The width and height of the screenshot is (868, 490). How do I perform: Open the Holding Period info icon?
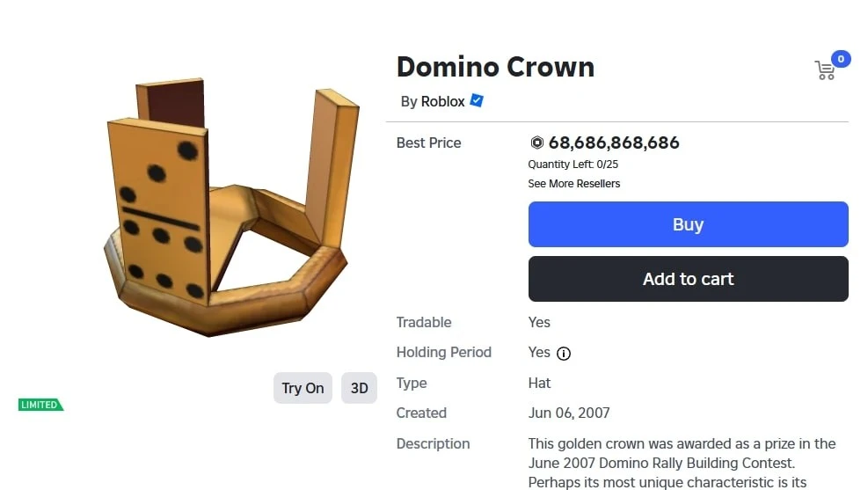point(564,354)
